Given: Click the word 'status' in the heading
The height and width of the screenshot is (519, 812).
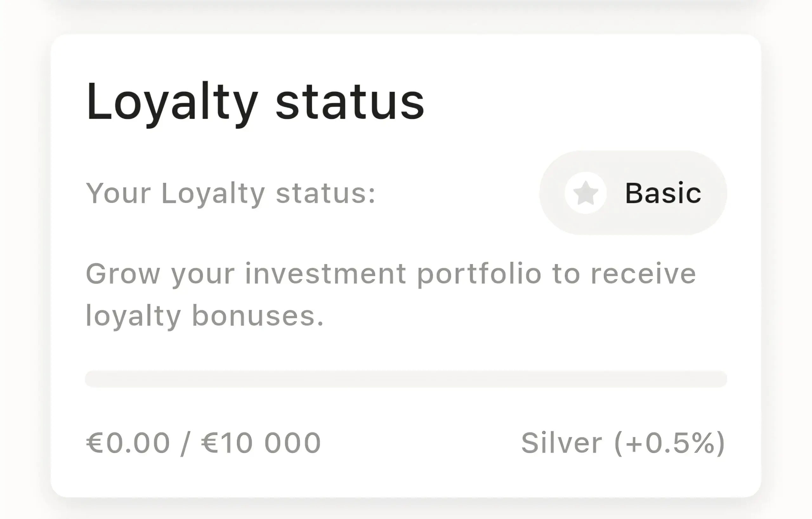Looking at the screenshot, I should pos(349,101).
